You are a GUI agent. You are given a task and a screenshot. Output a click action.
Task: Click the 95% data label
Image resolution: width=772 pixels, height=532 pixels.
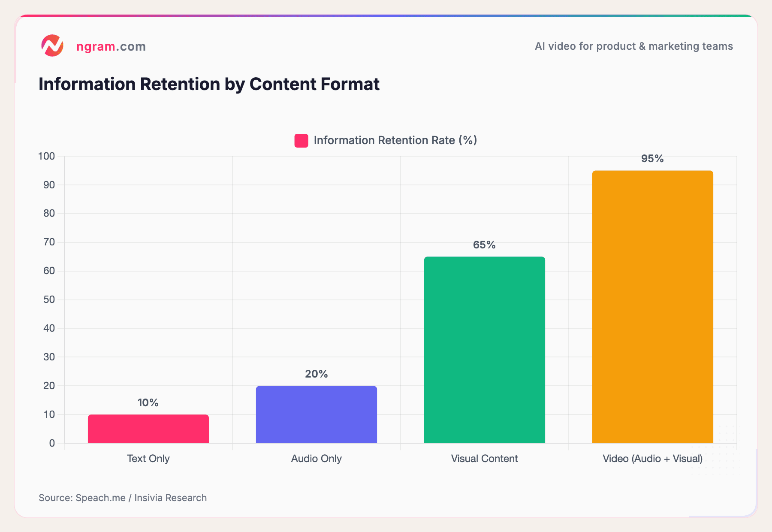pos(652,159)
